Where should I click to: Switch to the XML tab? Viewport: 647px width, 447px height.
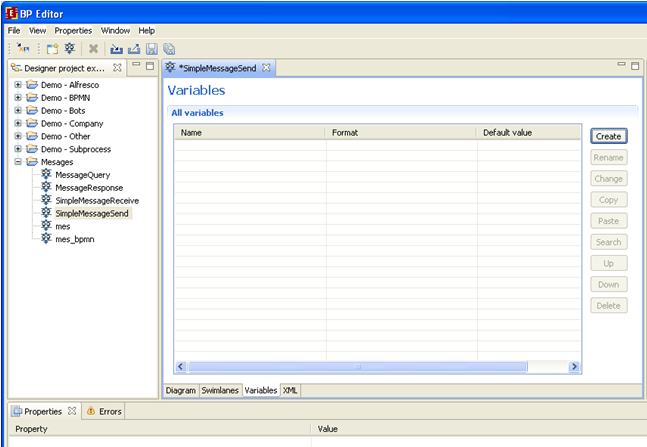click(290, 390)
